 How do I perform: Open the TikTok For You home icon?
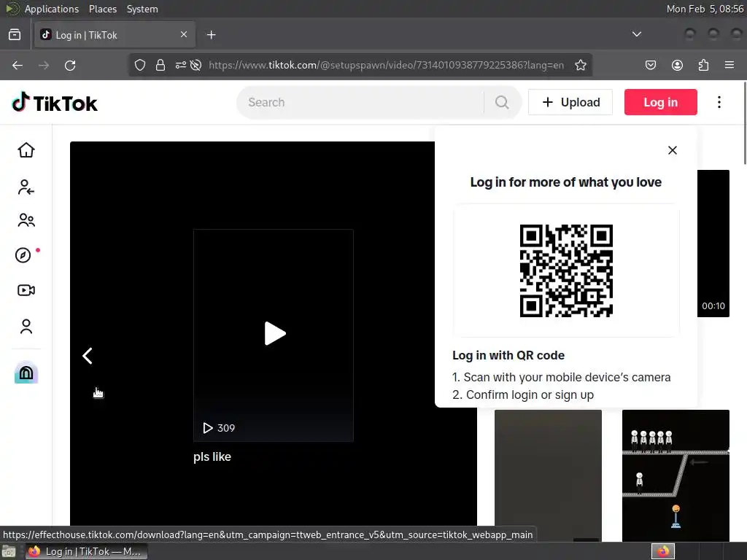point(26,150)
